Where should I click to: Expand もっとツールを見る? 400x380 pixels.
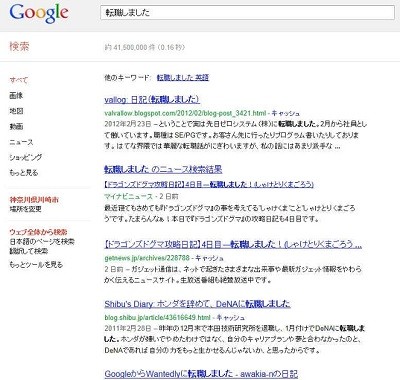36,265
